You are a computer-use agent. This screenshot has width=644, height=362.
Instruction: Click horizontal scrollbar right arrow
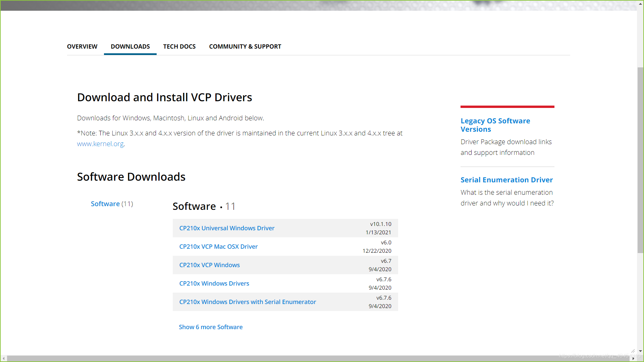(x=633, y=359)
